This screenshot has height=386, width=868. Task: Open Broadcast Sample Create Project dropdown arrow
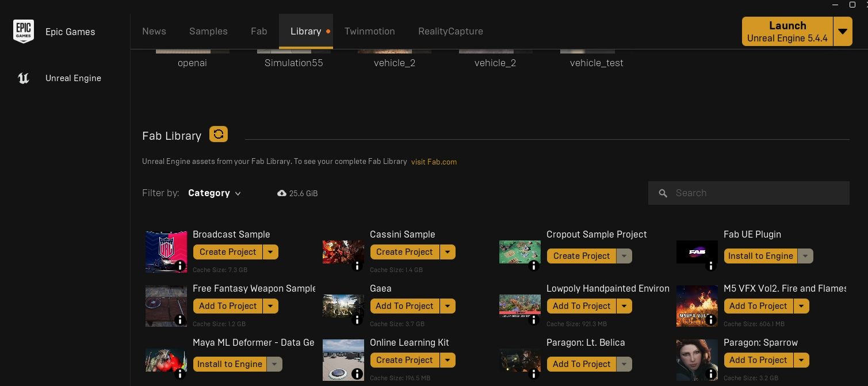[x=271, y=252]
